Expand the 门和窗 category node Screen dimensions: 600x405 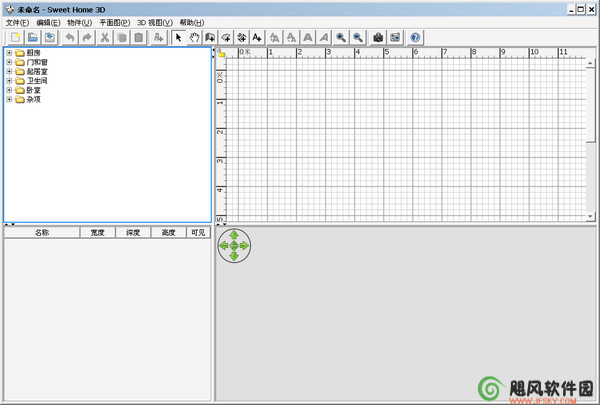(x=9, y=62)
